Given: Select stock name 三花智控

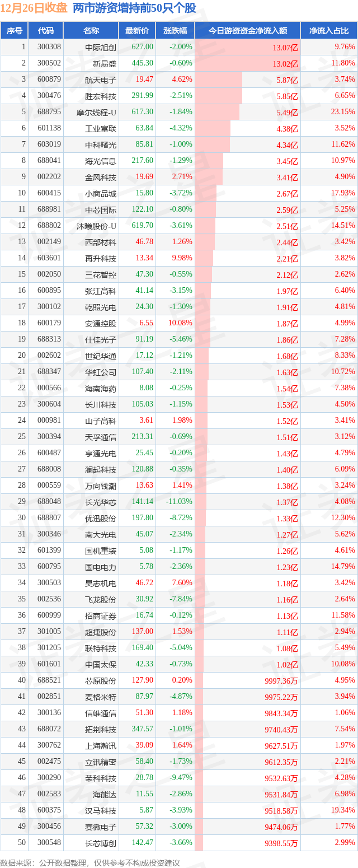Looking at the screenshot, I should pyautogui.click(x=101, y=274).
